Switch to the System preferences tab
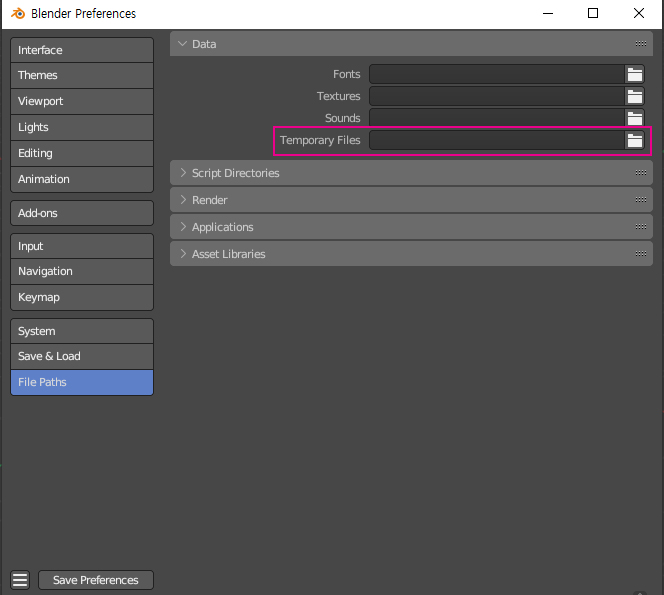 pos(82,331)
